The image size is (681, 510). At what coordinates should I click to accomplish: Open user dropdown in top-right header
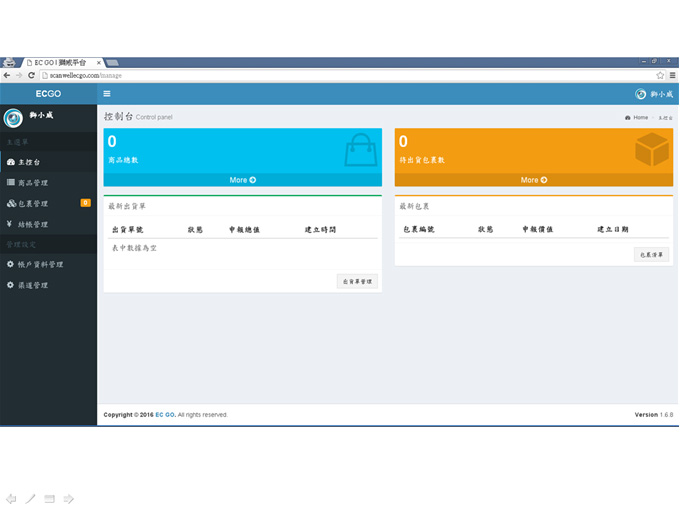point(655,94)
